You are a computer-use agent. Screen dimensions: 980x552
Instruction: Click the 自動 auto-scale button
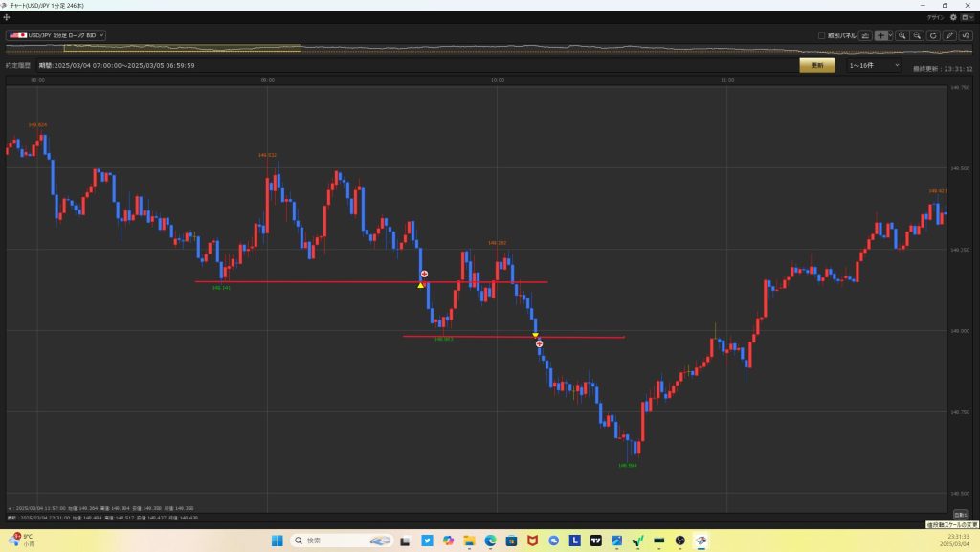click(x=960, y=514)
